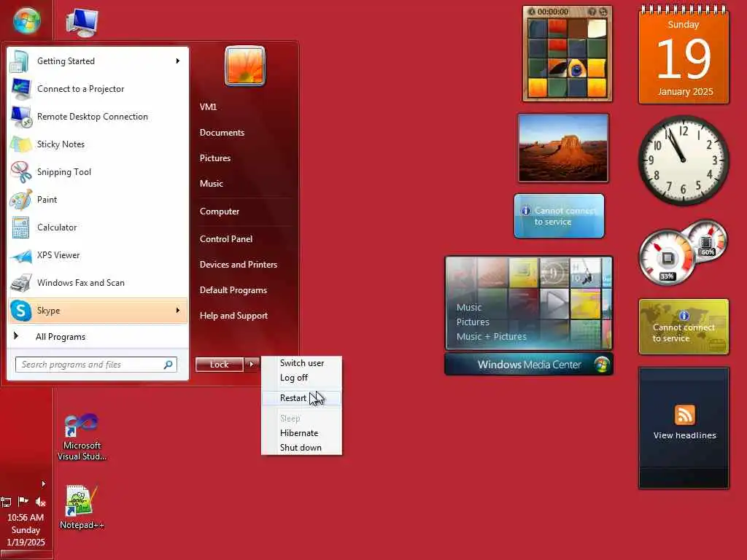Open Calculator
This screenshot has width=747, height=560.
coord(98,227)
